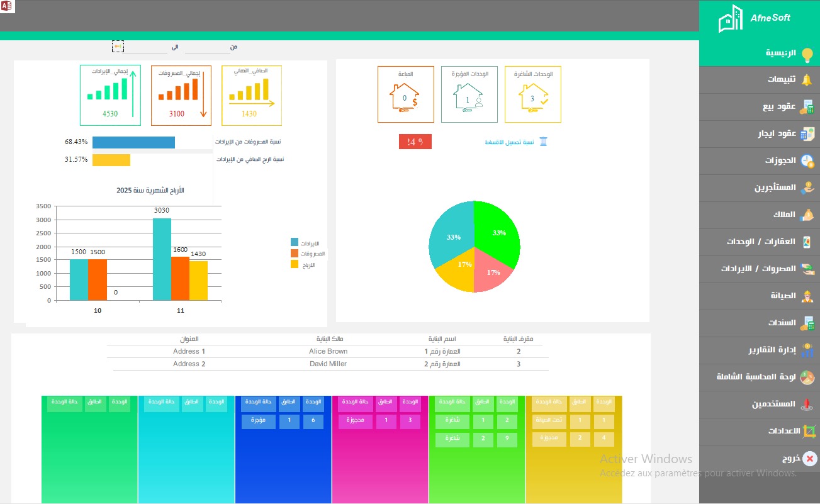820x504 pixels.
Task: Click the المستخدمين users icon
Action: pyautogui.click(x=807, y=404)
